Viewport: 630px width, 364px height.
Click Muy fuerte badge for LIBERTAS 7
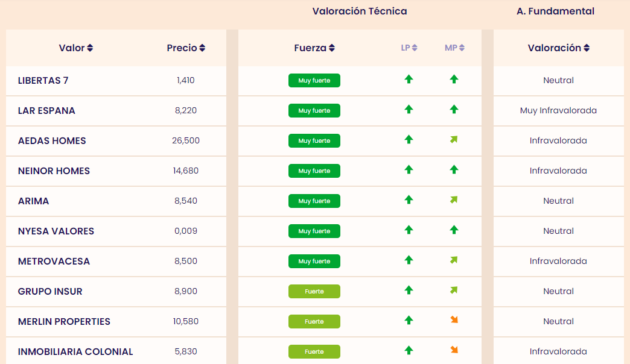point(314,81)
